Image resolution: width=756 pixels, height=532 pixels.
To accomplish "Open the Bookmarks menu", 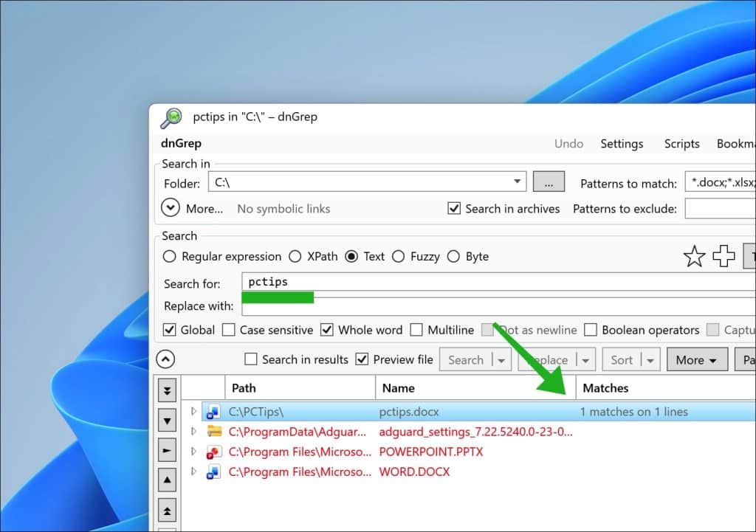I will 736,144.
